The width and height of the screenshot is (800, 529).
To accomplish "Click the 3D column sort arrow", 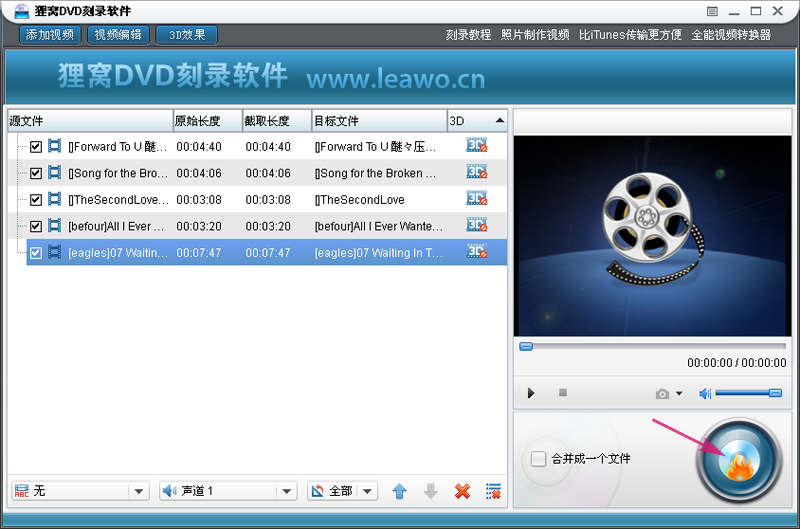I will tap(499, 121).
